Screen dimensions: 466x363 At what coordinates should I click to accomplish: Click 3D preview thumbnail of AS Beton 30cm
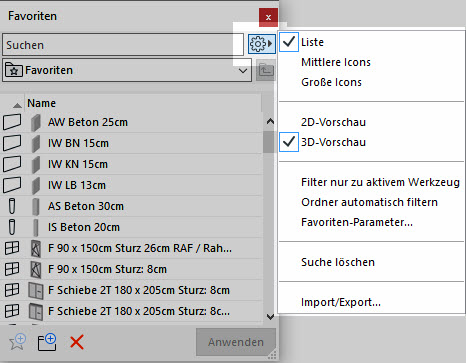[x=36, y=206]
